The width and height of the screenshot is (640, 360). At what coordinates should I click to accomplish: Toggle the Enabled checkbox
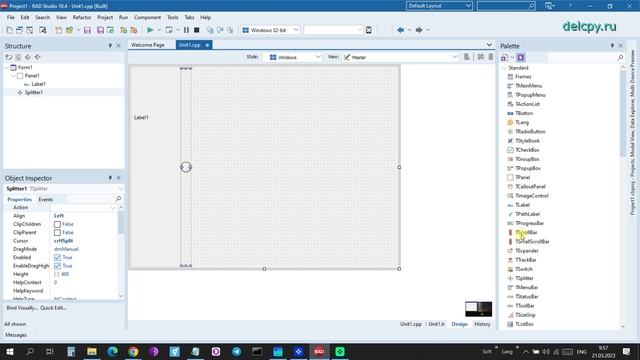point(57,258)
